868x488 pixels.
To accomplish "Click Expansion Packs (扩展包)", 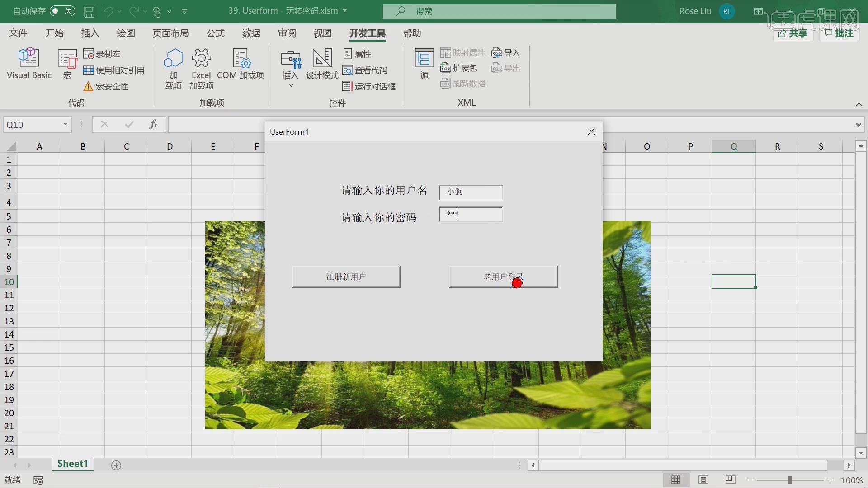I will [x=459, y=68].
